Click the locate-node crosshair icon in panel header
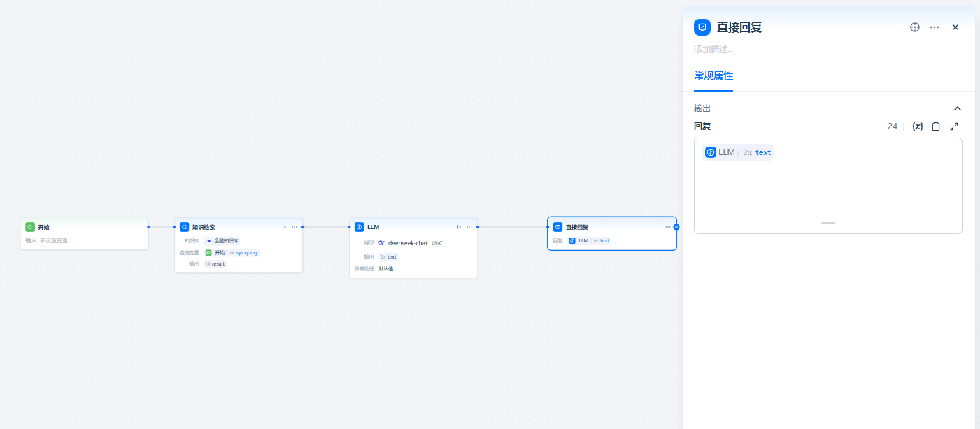 914,27
